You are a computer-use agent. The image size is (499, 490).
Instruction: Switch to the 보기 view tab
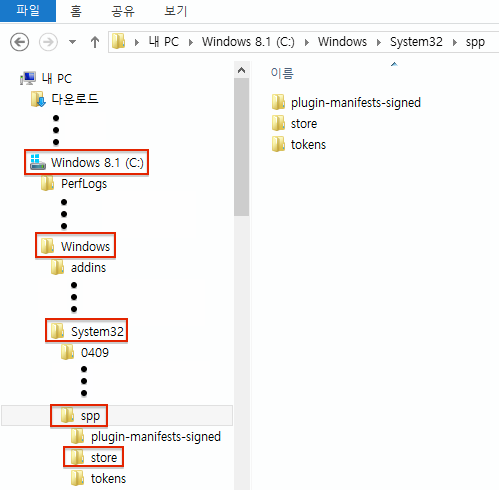(176, 11)
